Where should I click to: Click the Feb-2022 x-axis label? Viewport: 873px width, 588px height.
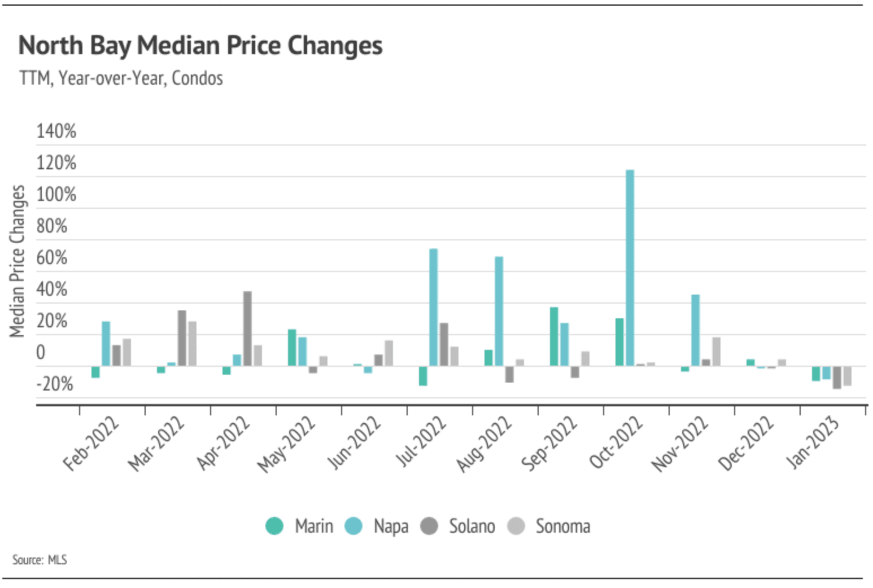point(91,444)
